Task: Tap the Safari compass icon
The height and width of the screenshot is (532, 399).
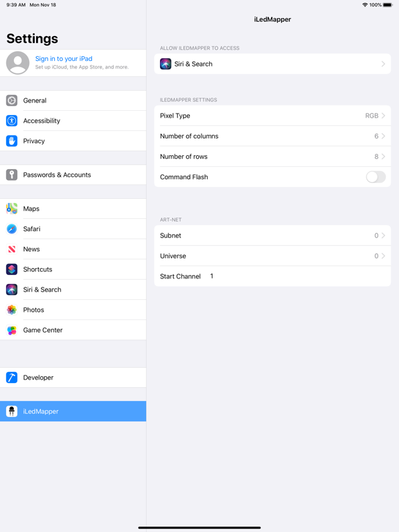Action: pyautogui.click(x=12, y=229)
